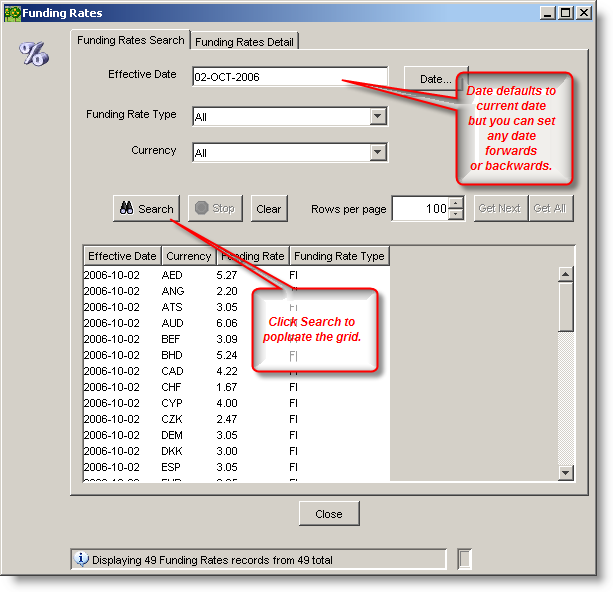Click Funding Rate Type column header
The width and height of the screenshot is (613, 592).
[x=339, y=256]
